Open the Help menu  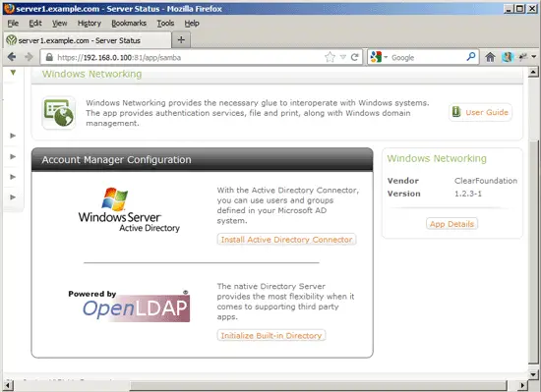coord(192,23)
